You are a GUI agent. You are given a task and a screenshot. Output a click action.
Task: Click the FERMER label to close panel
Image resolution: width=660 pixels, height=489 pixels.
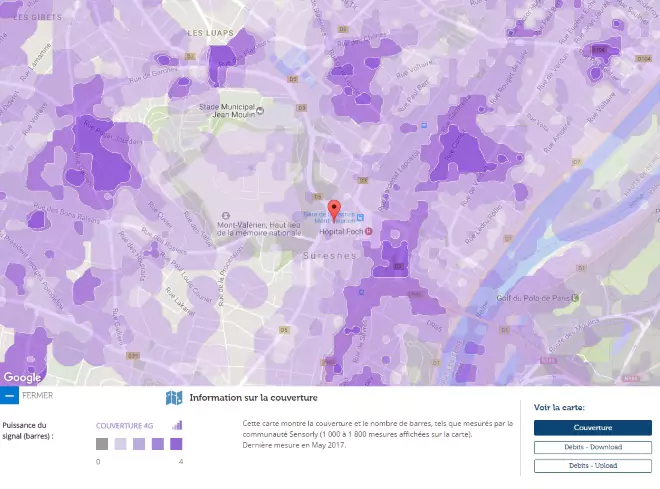coord(37,396)
